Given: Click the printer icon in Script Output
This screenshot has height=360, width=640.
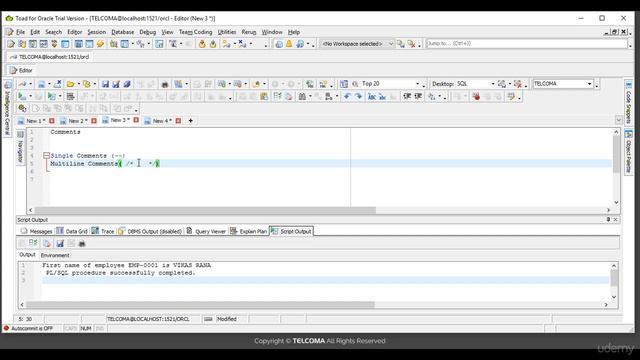Looking at the screenshot, I should pos(82,243).
